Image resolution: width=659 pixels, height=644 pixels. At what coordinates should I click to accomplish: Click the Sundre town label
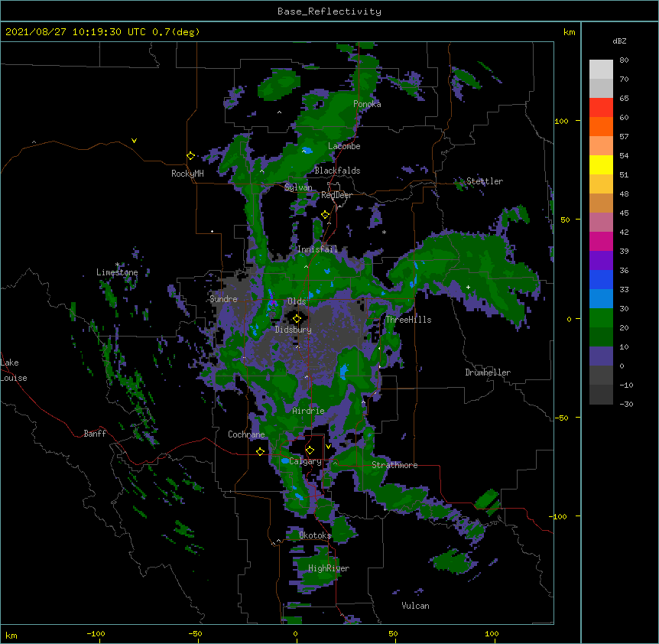(x=223, y=299)
